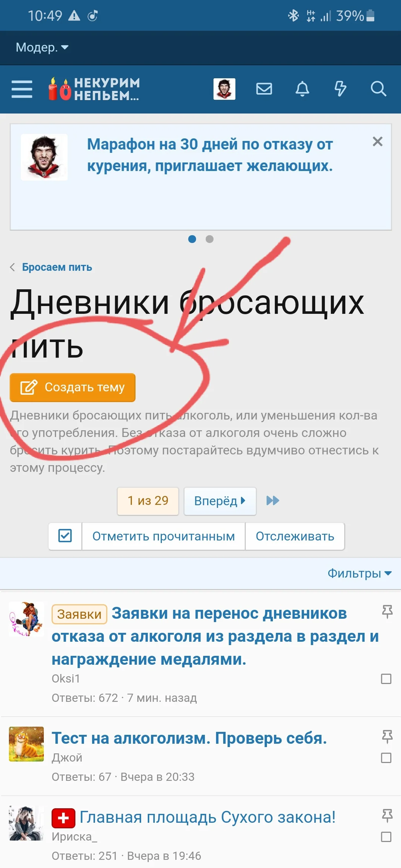Image resolution: width=401 pixels, height=868 pixels.
Task: Tick the checkbox for Заявки thread
Action: click(x=386, y=679)
